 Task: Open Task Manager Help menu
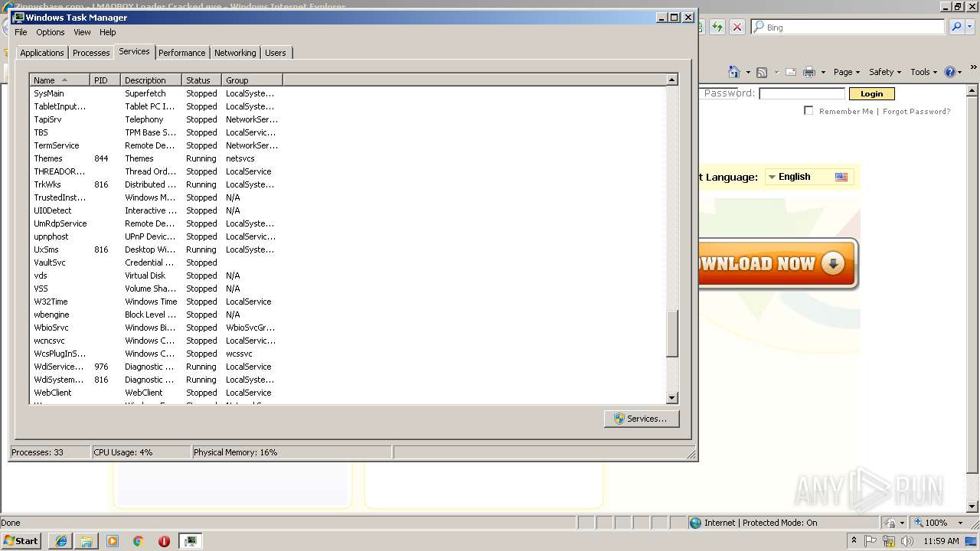[107, 32]
